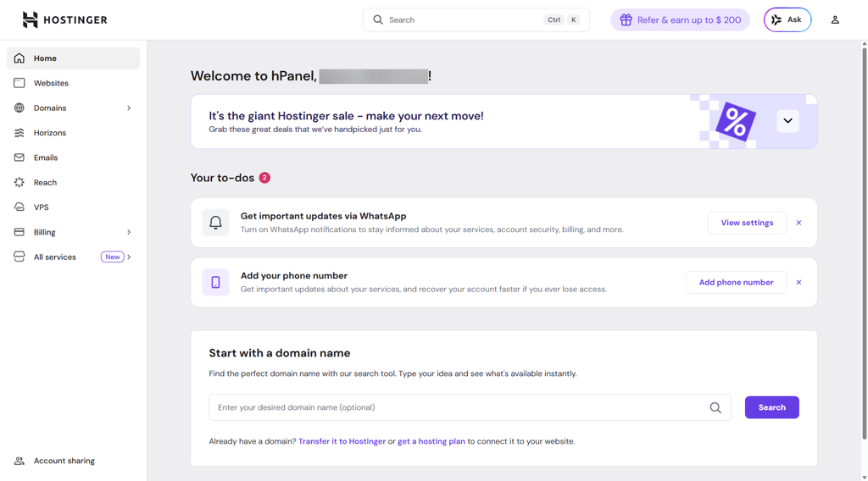Follow Transfer it to Hostinger link
The image size is (868, 481).
[x=342, y=441]
